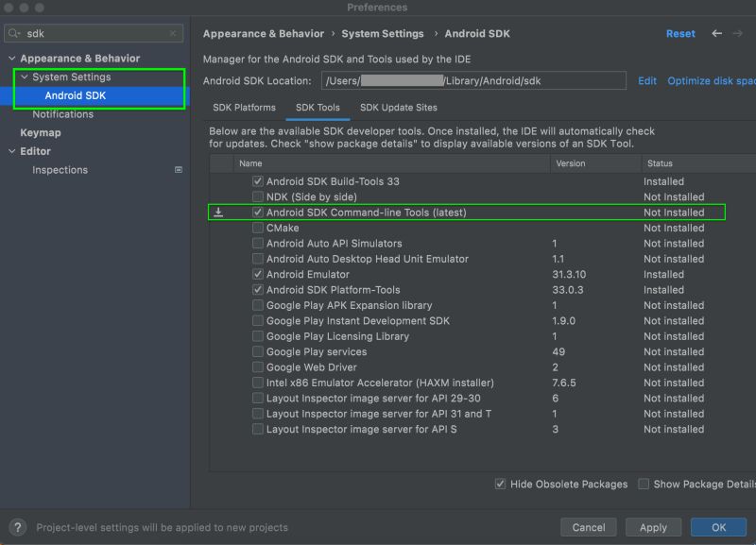Viewport: 756px width, 545px height.
Task: Uncheck Hide Obsolete Packages
Action: pos(500,484)
